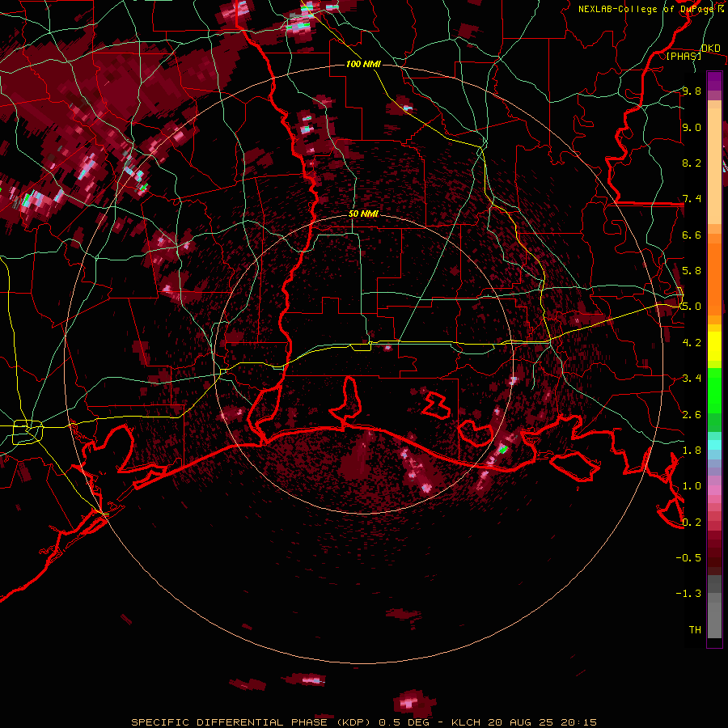
Task: Click the 3.4 value on the color scale
Action: (x=692, y=379)
